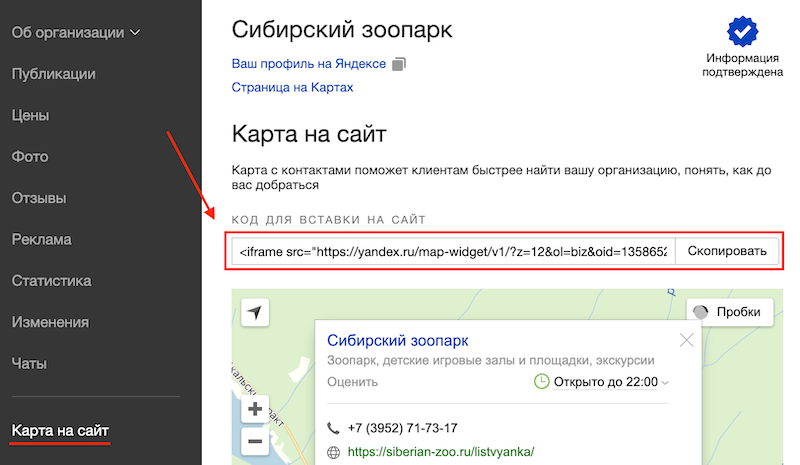The image size is (800, 465).
Task: Click the blue verified badge icon
Action: tap(742, 32)
